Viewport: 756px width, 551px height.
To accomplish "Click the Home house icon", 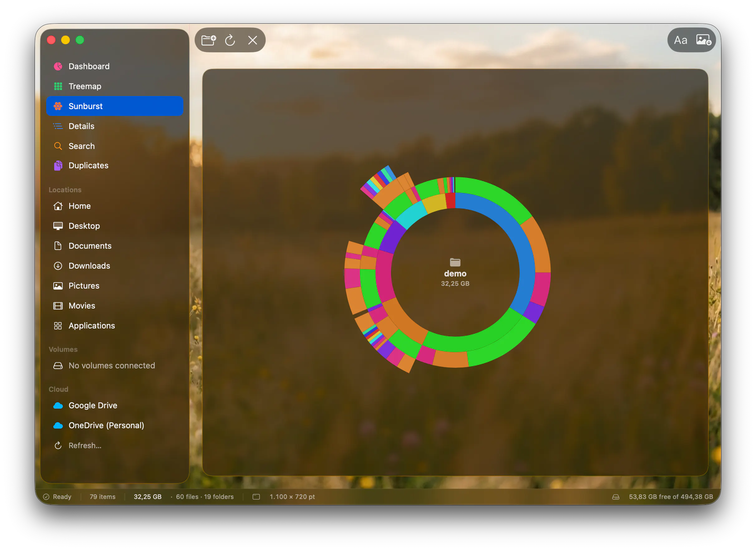I will pyautogui.click(x=58, y=206).
